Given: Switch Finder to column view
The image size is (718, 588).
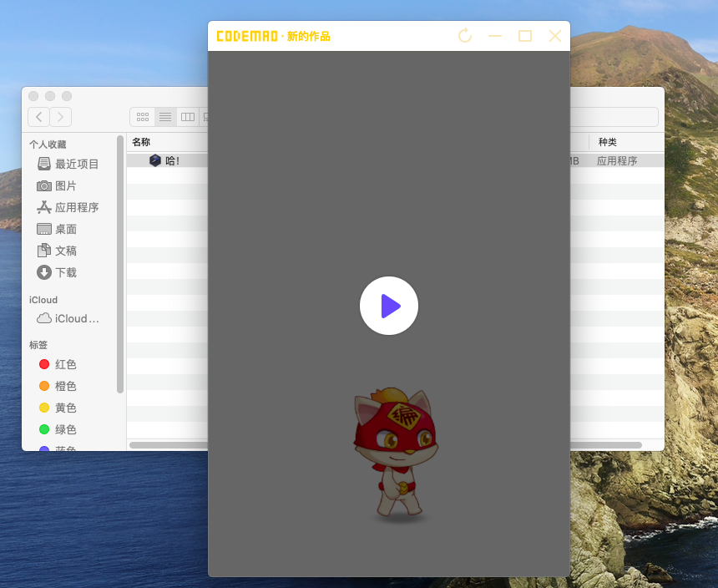Looking at the screenshot, I should [x=188, y=117].
